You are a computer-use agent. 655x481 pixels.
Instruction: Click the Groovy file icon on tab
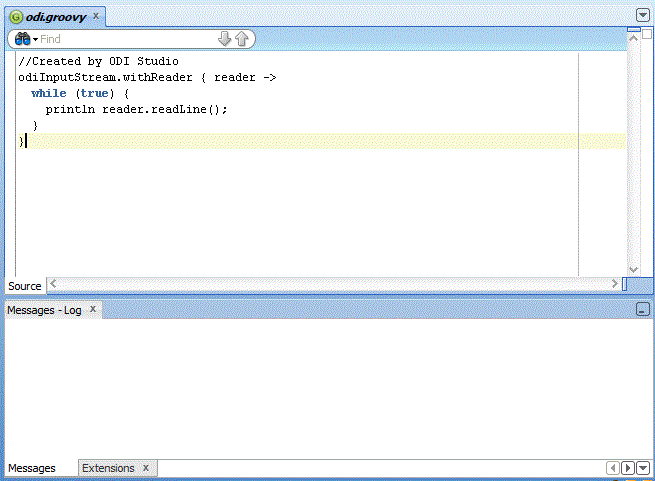(16, 17)
